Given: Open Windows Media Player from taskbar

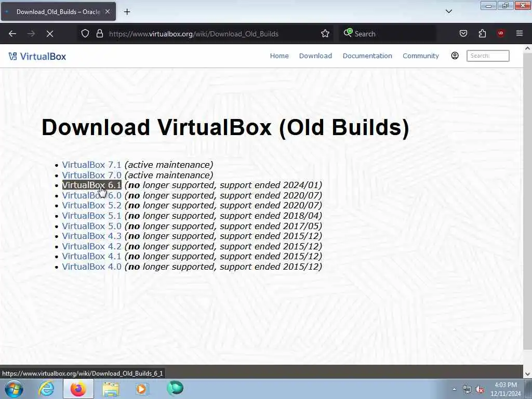Looking at the screenshot, I should (142, 389).
